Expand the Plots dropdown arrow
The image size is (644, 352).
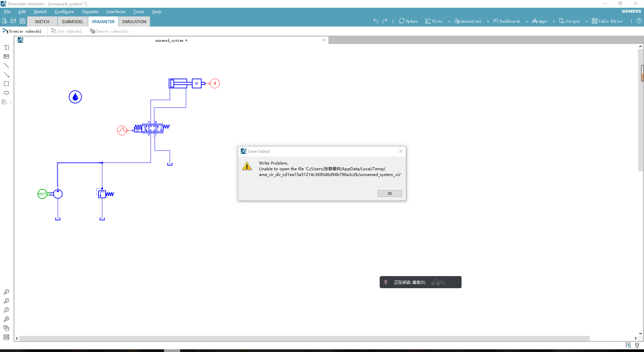(x=449, y=21)
